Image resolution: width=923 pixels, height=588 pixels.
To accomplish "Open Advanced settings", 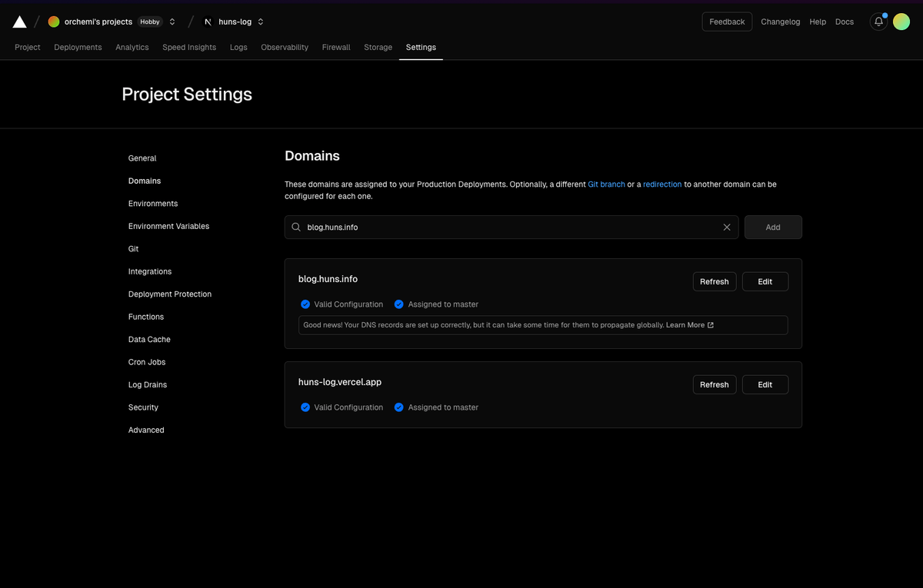I will (146, 430).
